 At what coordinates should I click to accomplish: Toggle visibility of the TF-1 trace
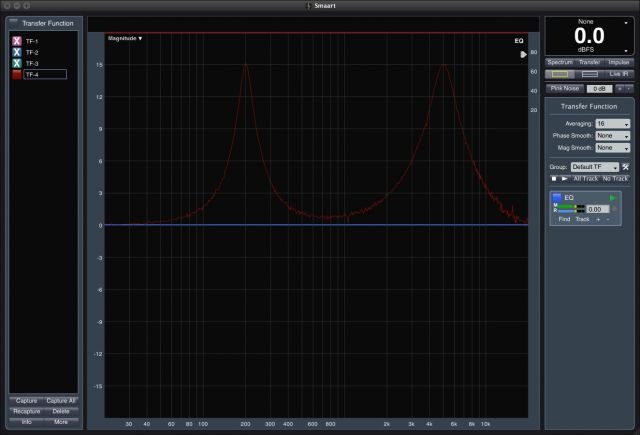tap(17, 41)
